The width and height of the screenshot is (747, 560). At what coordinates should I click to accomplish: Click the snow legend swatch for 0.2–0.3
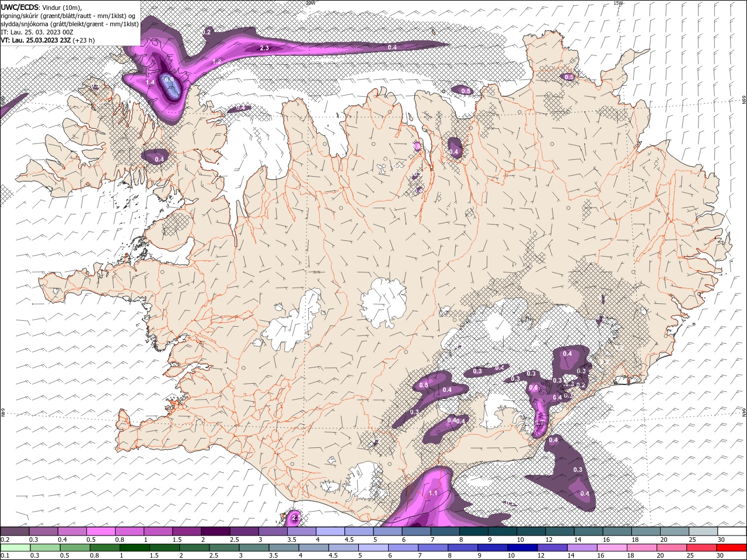tap(15, 531)
